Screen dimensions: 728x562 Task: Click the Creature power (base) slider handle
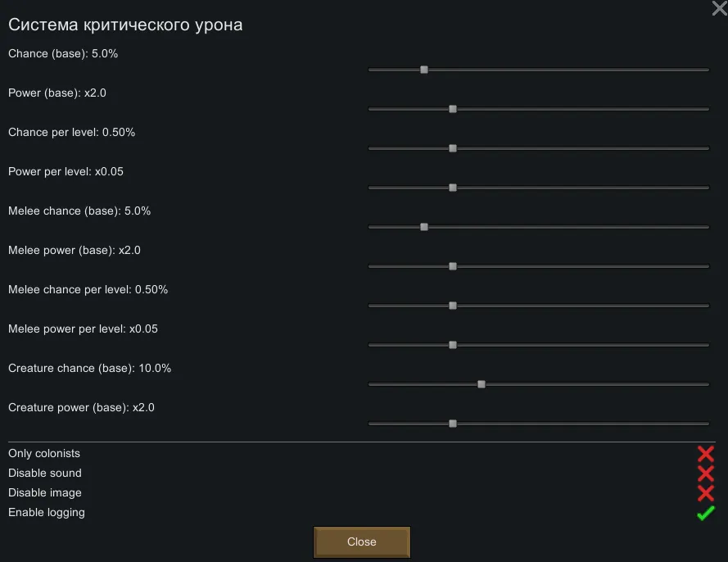click(x=453, y=424)
